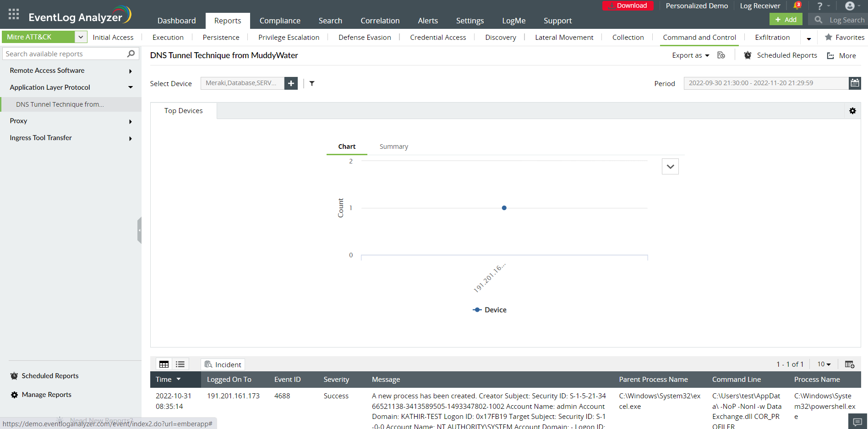This screenshot has width=868, height=429.
Task: Switch to the Summary chart tab
Action: 393,147
